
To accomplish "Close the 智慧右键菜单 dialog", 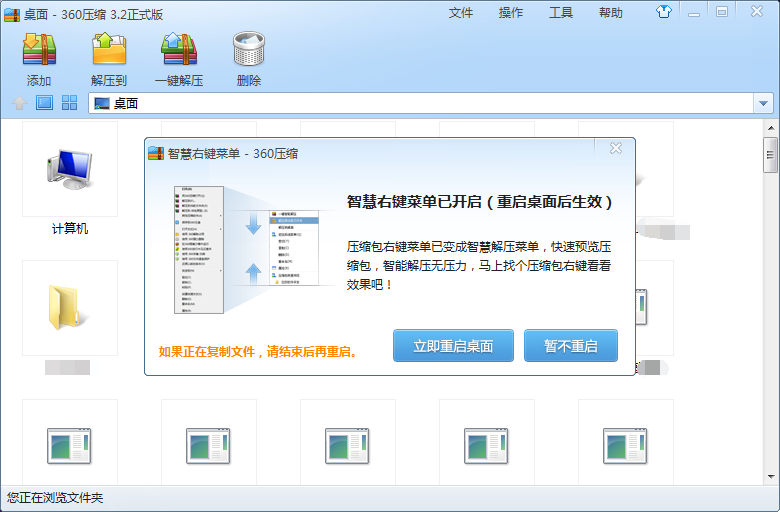I will click(x=616, y=148).
